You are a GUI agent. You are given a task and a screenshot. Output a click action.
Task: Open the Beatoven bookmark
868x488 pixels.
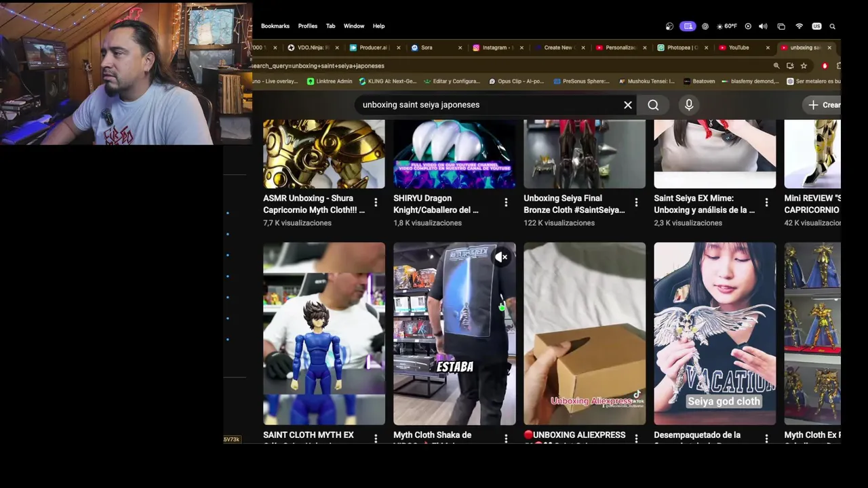point(699,81)
